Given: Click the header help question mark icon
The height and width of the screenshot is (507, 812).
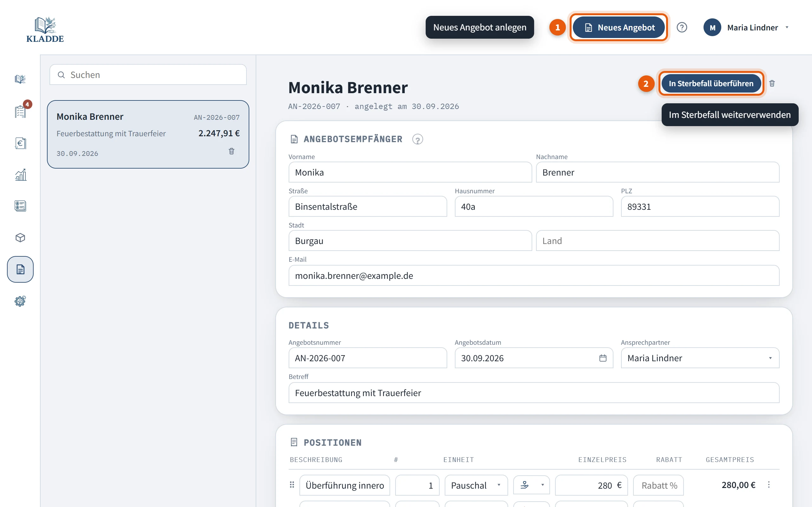Looking at the screenshot, I should click(681, 28).
